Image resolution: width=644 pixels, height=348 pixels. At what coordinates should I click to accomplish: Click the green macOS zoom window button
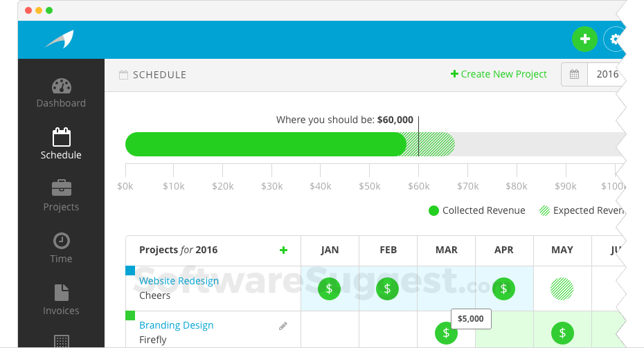[x=49, y=10]
